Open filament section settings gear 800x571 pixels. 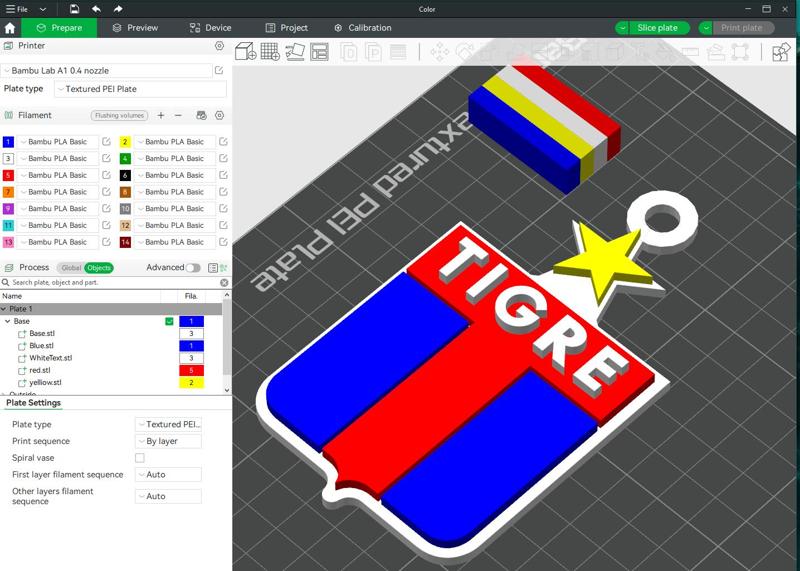click(x=219, y=115)
